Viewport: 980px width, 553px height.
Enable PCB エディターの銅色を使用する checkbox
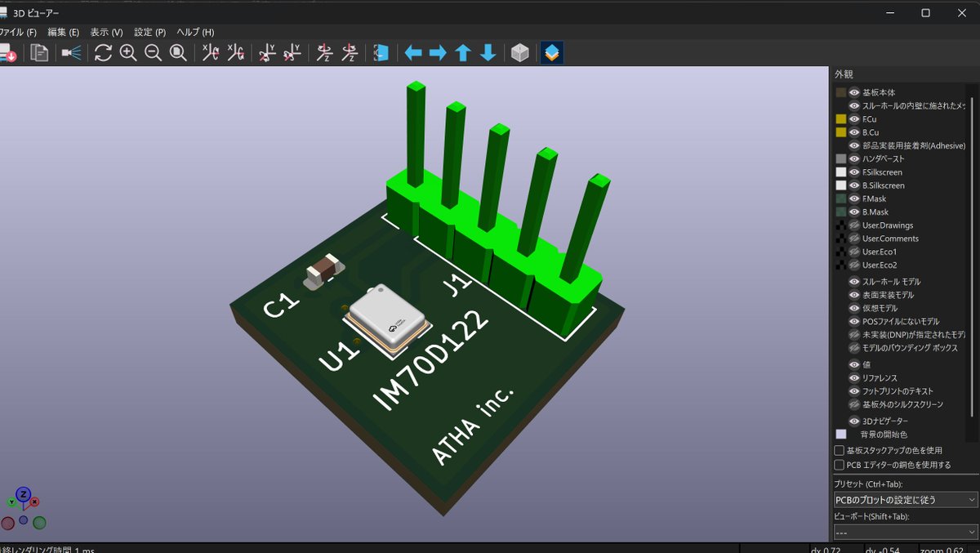[x=839, y=465]
